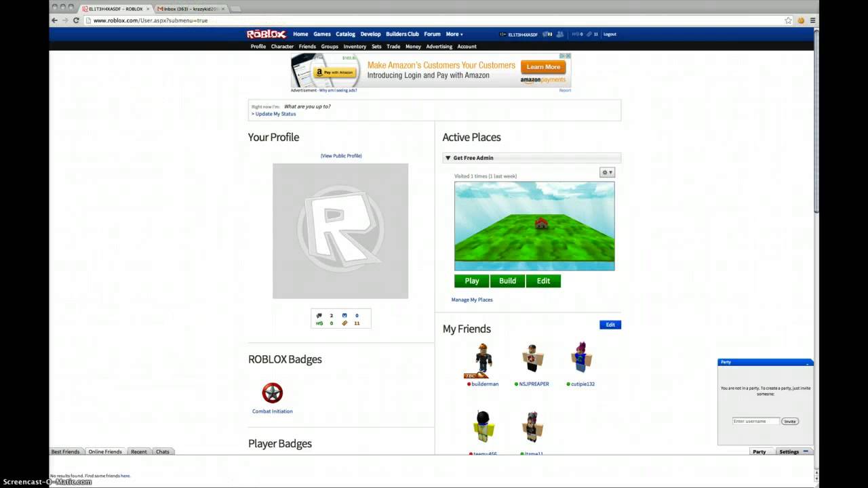This screenshot has height=488, width=868.
Task: Click the Report ad link
Action: point(565,90)
